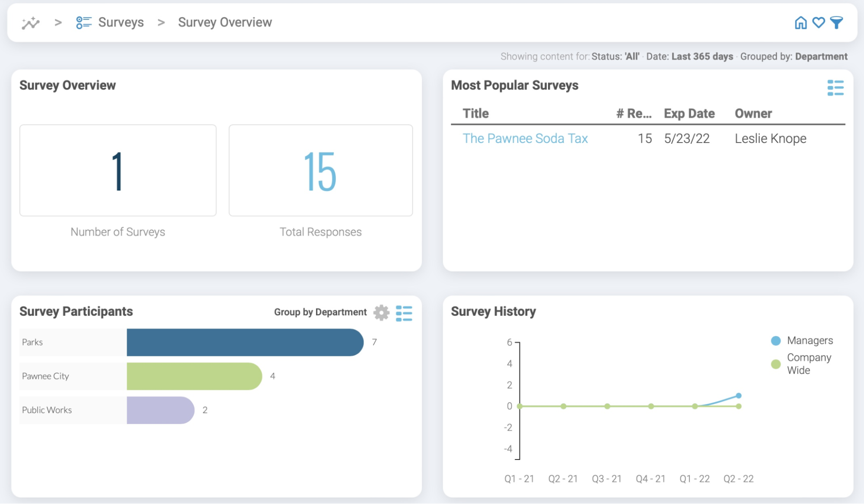
Task: Sort by Exp Date column header
Action: click(689, 114)
